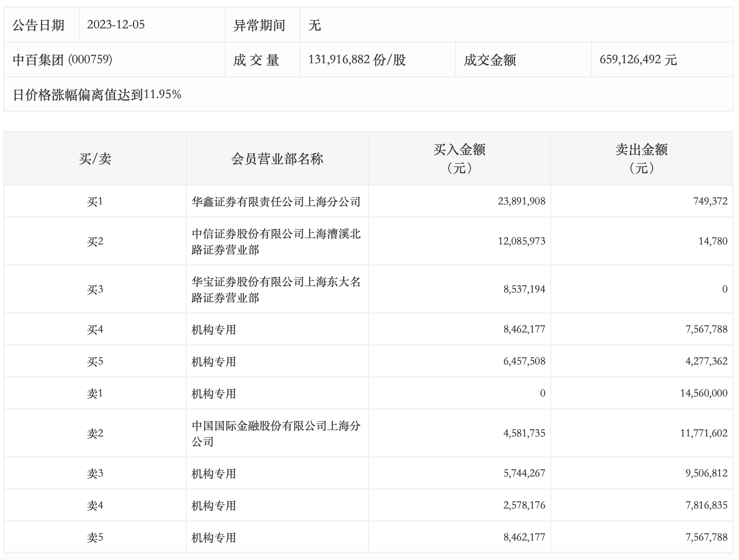739x560 pixels.
Task: Click the 买入金额(元) column header
Action: [x=459, y=159]
